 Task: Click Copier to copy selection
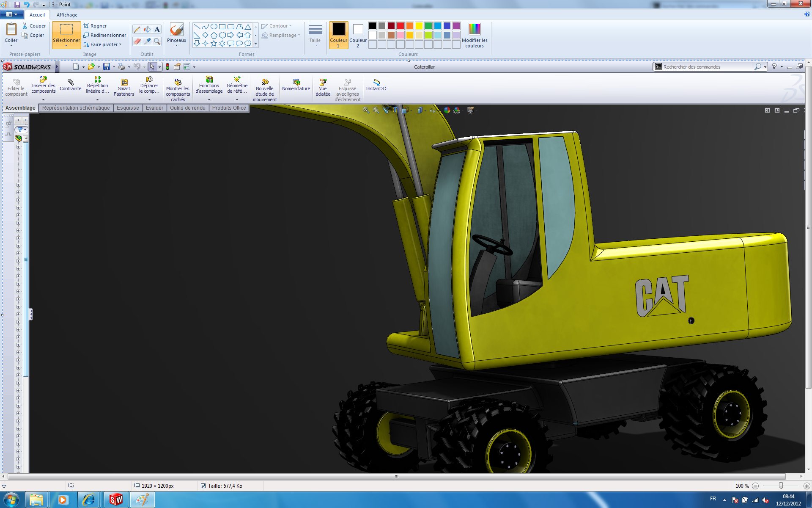click(33, 35)
